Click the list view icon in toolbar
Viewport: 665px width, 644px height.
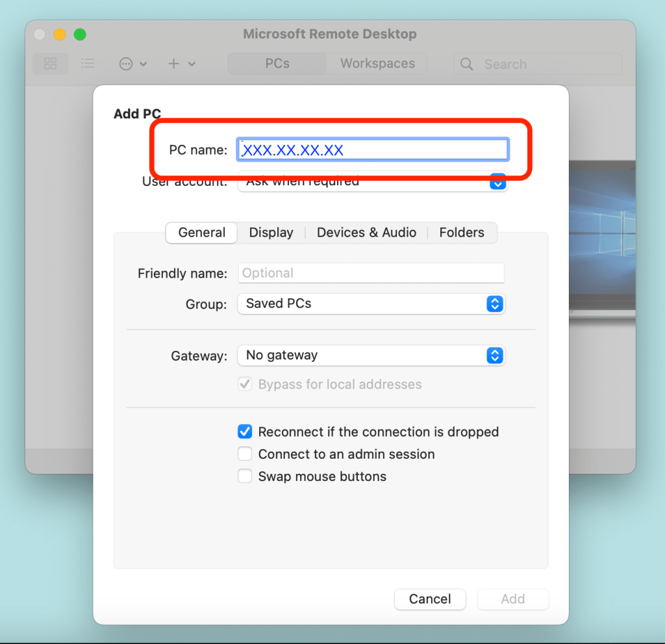pos(88,64)
